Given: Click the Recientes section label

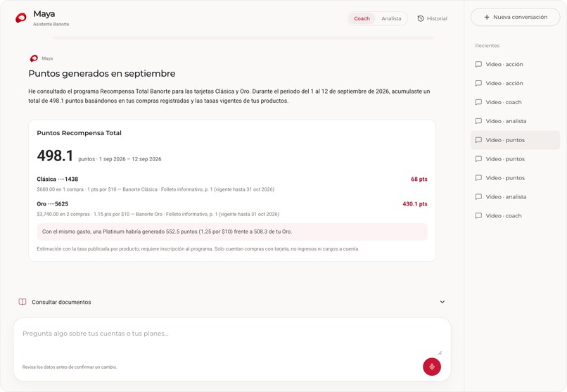Looking at the screenshot, I should pos(487,46).
